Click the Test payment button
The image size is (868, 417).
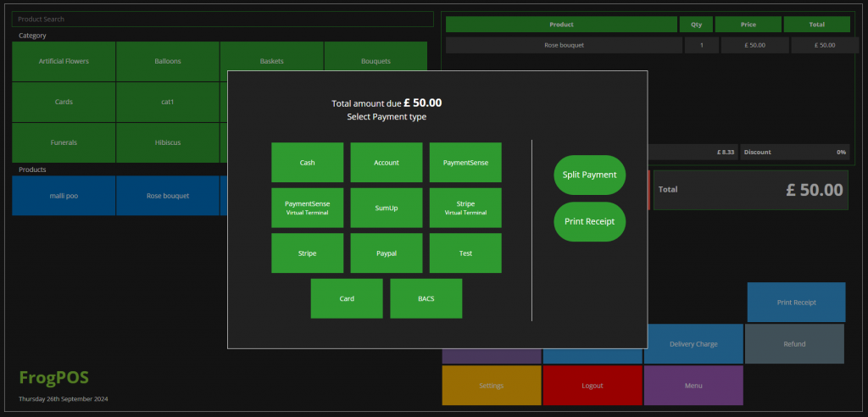coord(465,253)
